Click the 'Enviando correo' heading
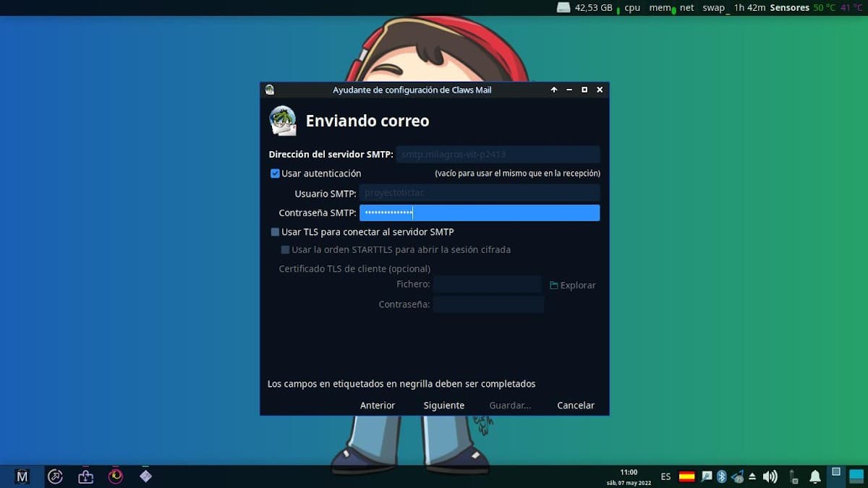Image resolution: width=868 pixels, height=488 pixels. [x=367, y=121]
